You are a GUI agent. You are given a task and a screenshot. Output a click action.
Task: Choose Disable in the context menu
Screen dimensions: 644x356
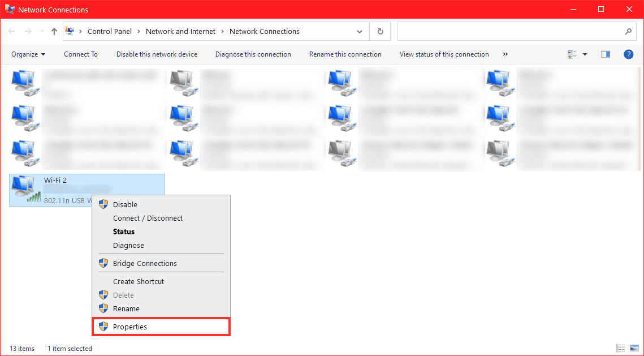point(125,204)
